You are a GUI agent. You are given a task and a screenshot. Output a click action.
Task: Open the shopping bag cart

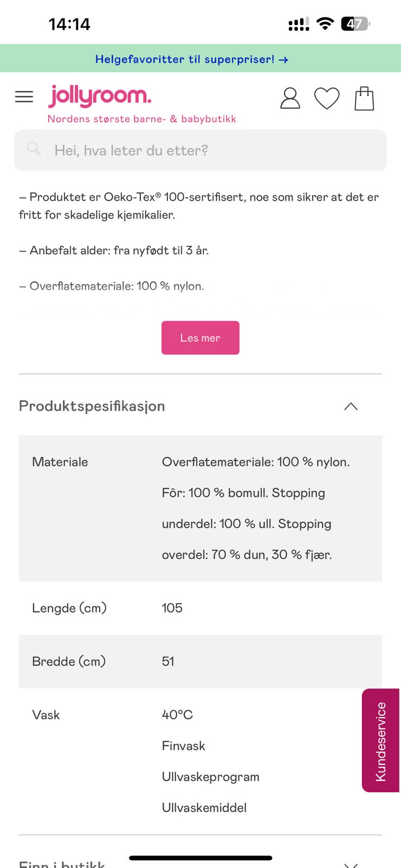[364, 99]
